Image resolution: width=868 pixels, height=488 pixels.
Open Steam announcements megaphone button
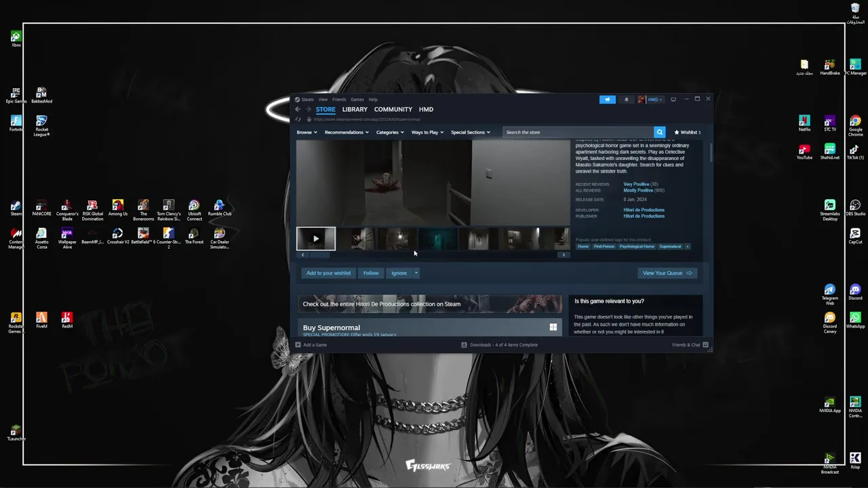608,100
